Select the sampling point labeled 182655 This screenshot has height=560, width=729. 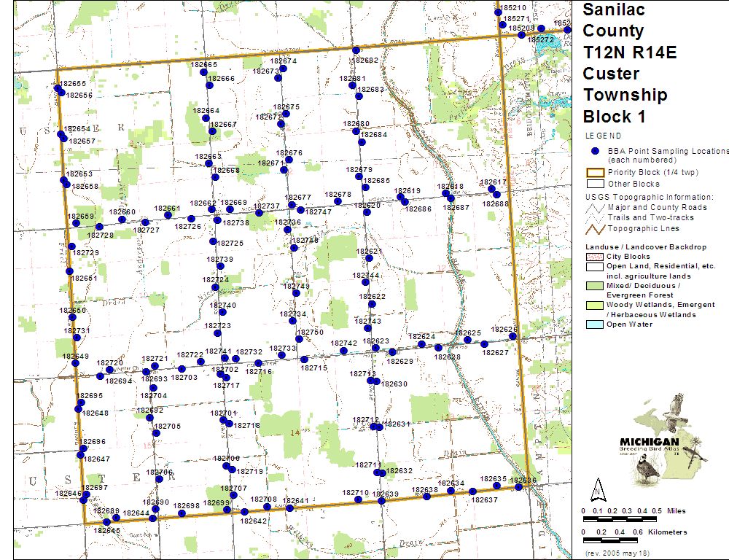pyautogui.click(x=58, y=89)
